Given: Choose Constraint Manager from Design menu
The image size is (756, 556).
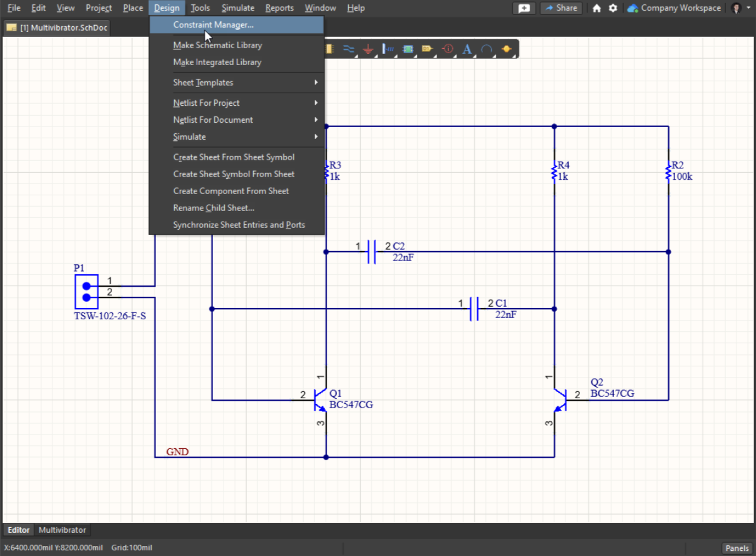Looking at the screenshot, I should [x=213, y=25].
